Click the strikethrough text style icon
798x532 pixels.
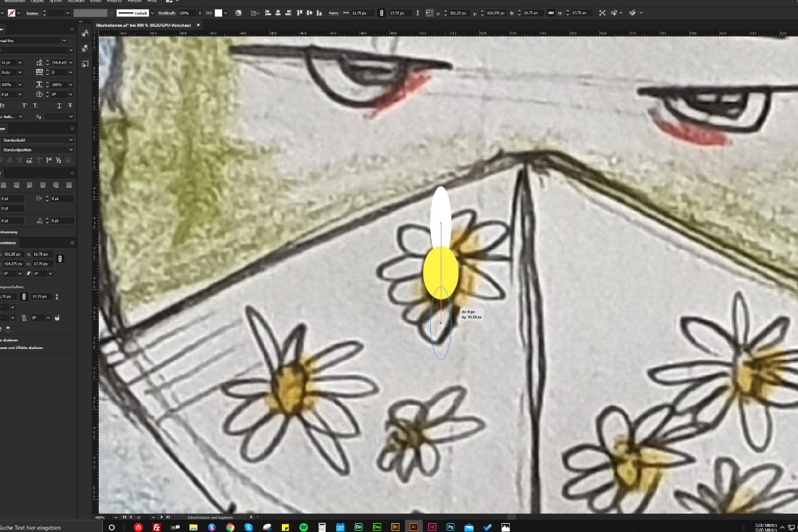point(70,105)
